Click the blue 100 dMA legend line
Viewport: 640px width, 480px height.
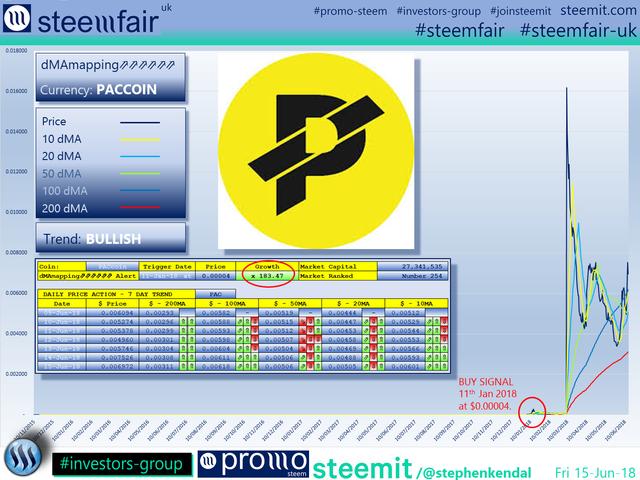140,190
